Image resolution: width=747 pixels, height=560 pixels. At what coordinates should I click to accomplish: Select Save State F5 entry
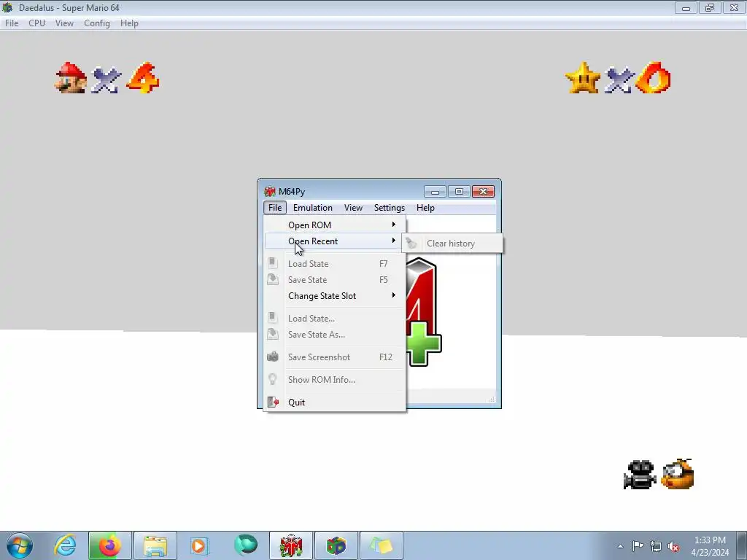tap(334, 280)
